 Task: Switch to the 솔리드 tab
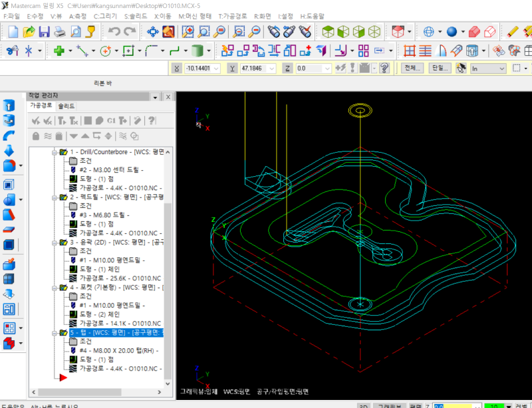[66, 106]
